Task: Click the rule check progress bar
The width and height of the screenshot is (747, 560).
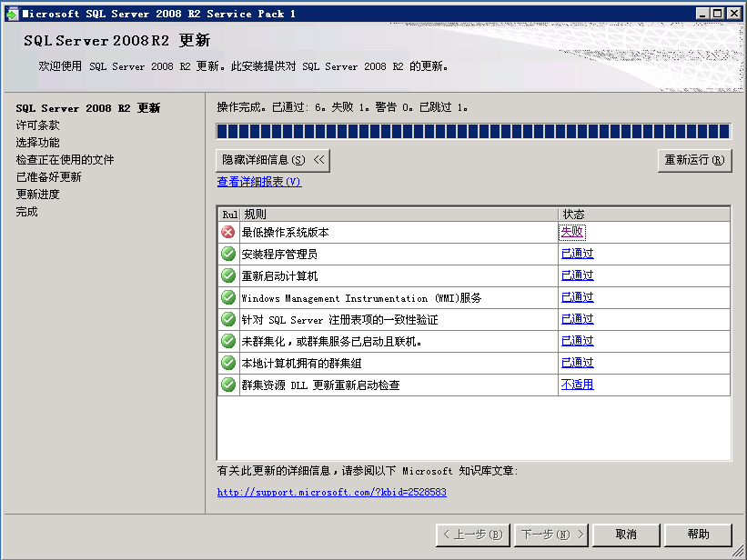Action: [x=473, y=132]
